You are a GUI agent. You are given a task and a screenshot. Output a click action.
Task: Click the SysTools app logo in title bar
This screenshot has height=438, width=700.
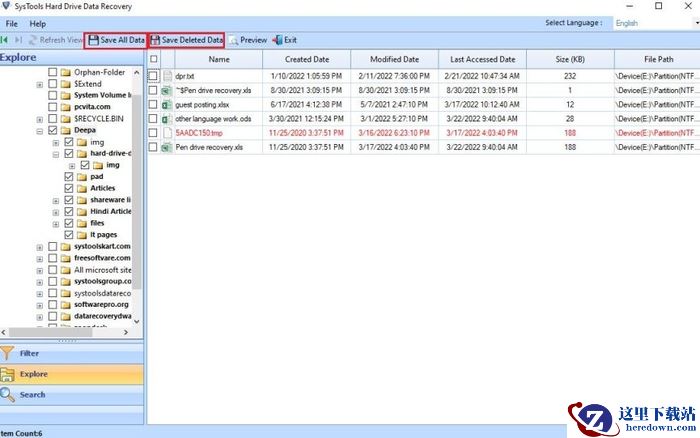coord(6,6)
